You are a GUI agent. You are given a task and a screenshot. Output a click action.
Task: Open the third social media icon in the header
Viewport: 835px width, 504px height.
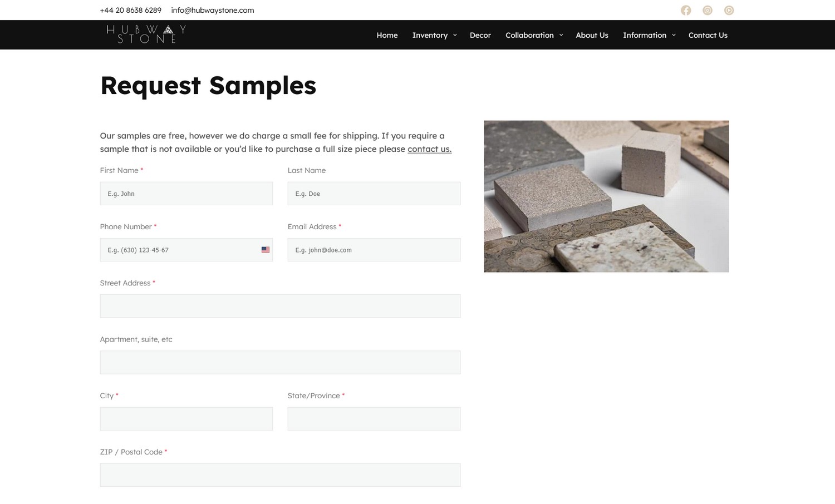click(729, 10)
